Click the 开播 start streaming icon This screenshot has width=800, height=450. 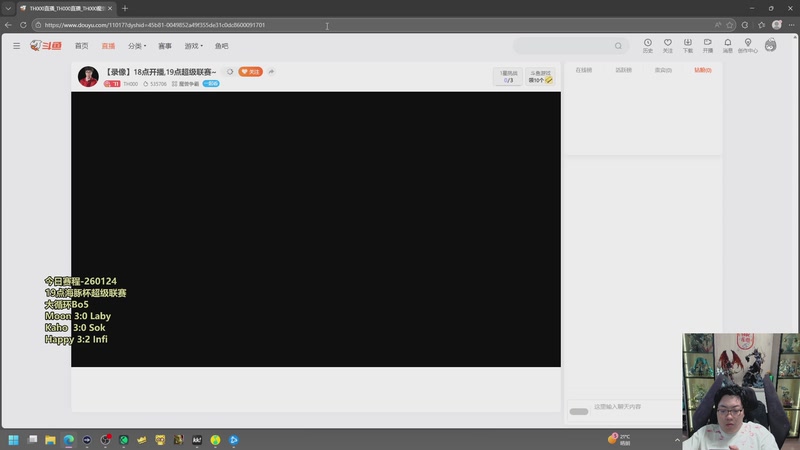708,45
